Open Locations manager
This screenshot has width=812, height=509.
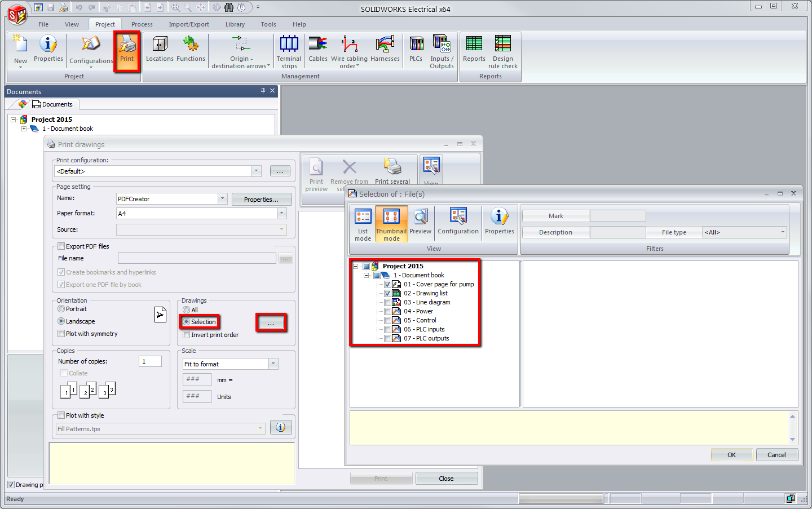click(x=160, y=49)
